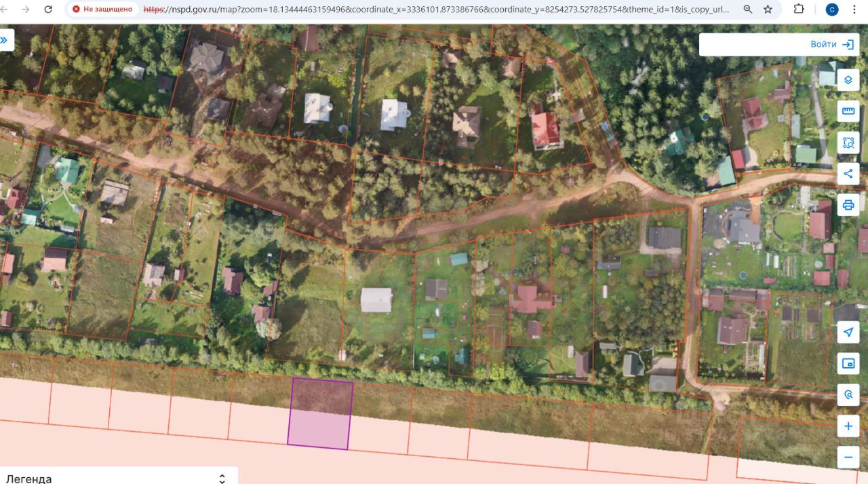Click the 'Не защищено' security warning chip
Viewport: 868px width, 484px height.
(x=103, y=10)
